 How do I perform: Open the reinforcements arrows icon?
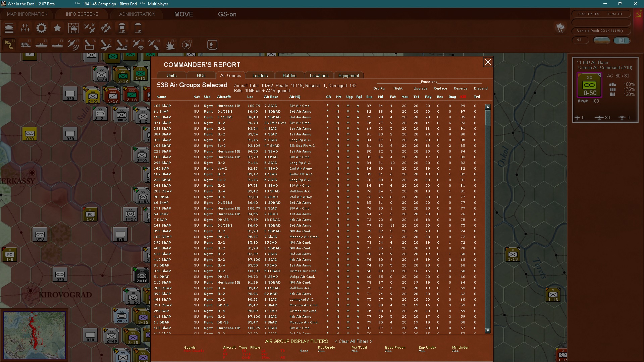pyautogui.click(x=106, y=28)
